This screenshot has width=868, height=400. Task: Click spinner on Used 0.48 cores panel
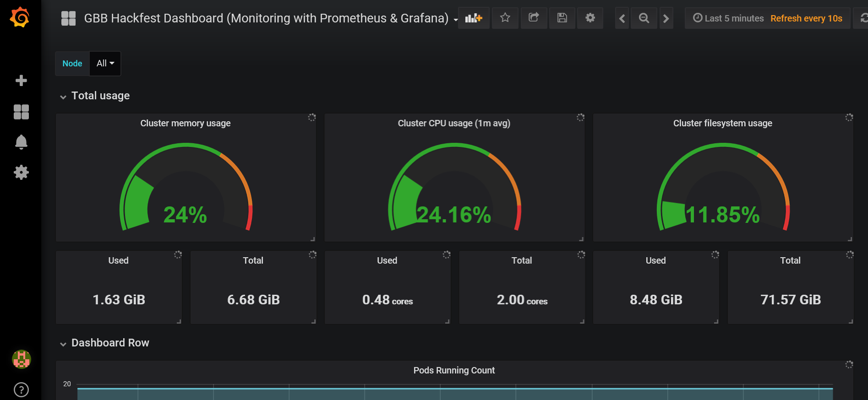(447, 254)
